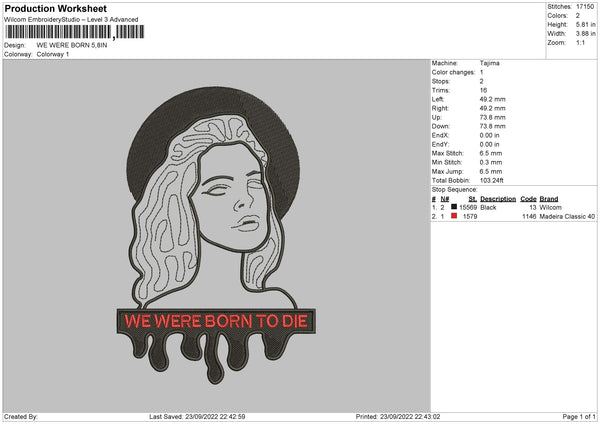600x424 pixels.
Task: Click the Color changes value 1
Action: coord(481,72)
